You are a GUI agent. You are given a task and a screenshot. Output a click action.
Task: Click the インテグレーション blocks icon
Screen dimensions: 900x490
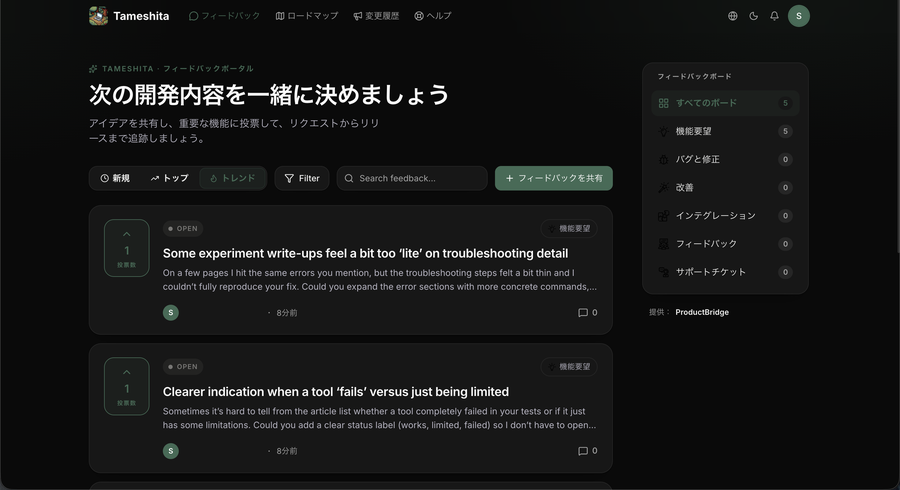pos(664,216)
